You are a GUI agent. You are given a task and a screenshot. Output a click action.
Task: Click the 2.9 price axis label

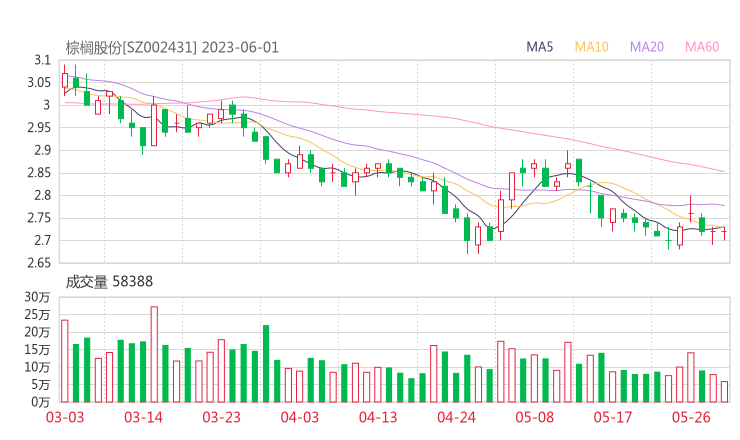pyautogui.click(x=42, y=150)
